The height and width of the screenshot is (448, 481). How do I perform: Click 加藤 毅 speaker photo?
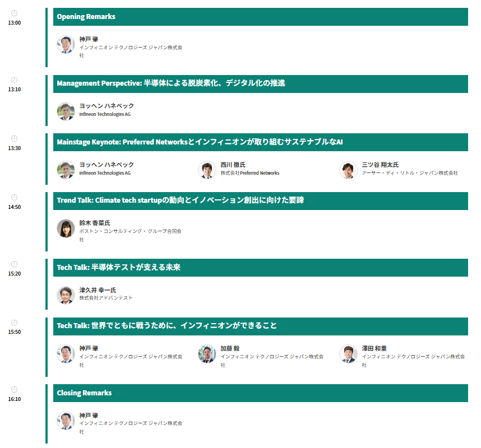point(207,353)
